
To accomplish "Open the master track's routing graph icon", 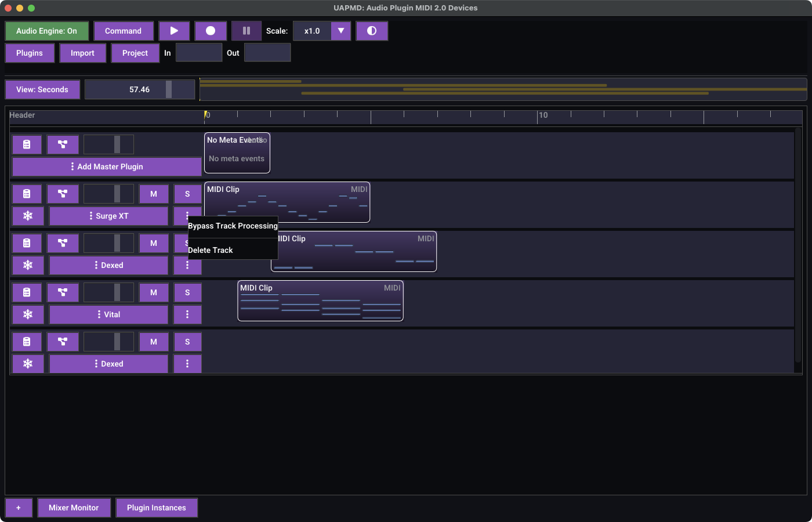I will click(x=63, y=144).
